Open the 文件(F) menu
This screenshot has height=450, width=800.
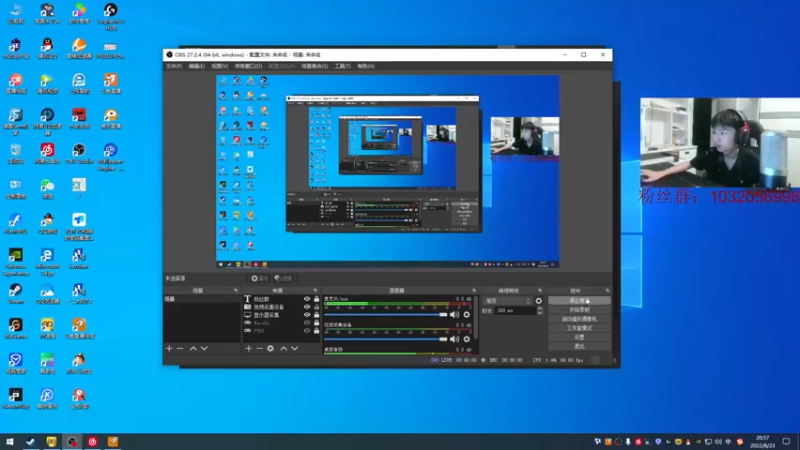pos(174,66)
